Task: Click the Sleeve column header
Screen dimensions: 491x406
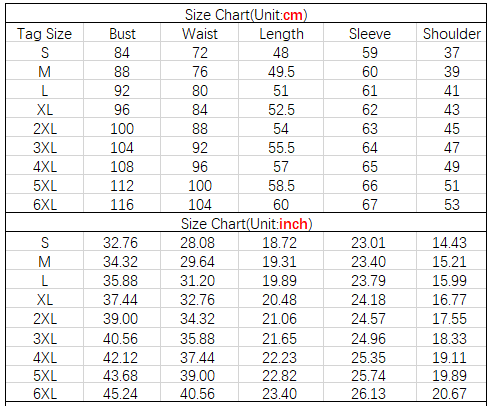Action: (370, 34)
